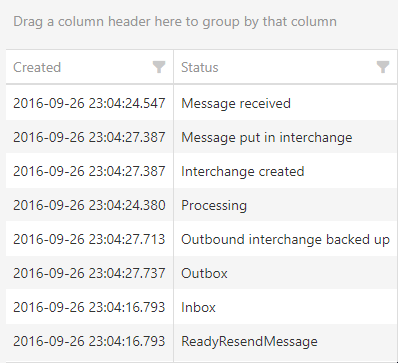Select the Message received row
This screenshot has width=398, height=363.
202,103
